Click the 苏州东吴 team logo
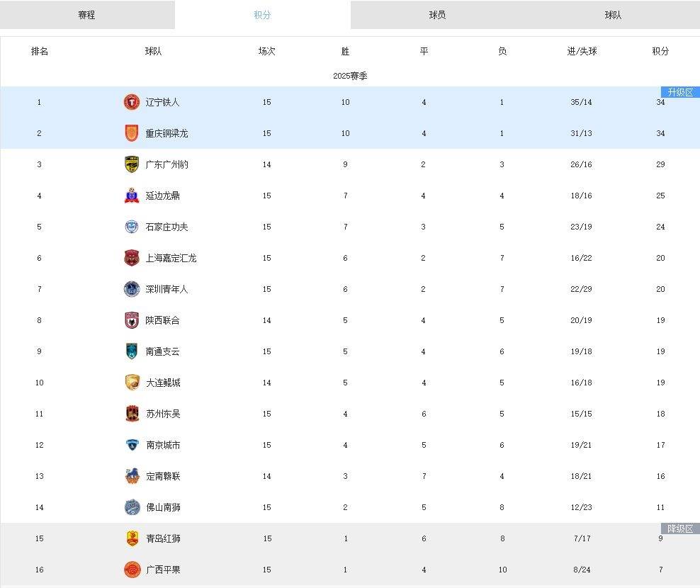The height and width of the screenshot is (588, 700). coord(132,414)
